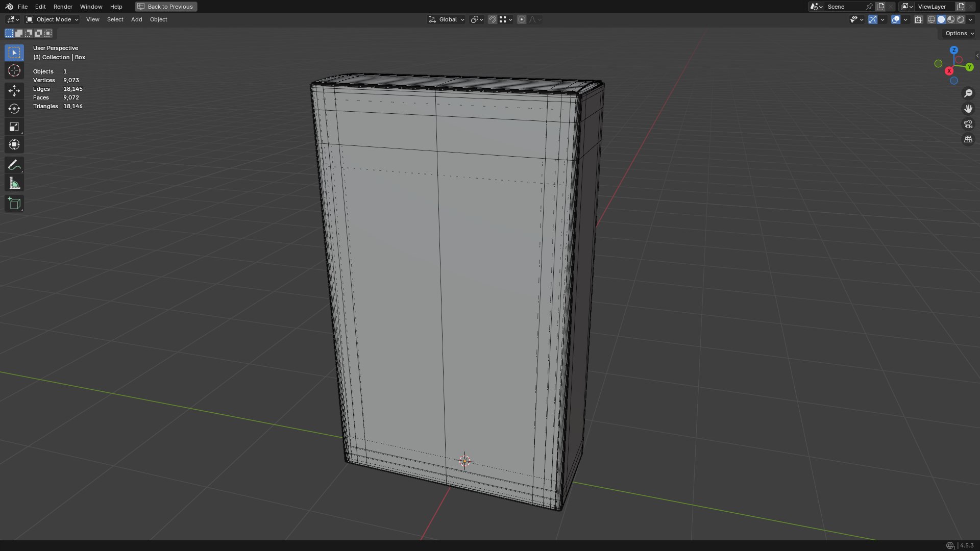
Task: Open the viewport Object menu
Action: click(x=158, y=19)
